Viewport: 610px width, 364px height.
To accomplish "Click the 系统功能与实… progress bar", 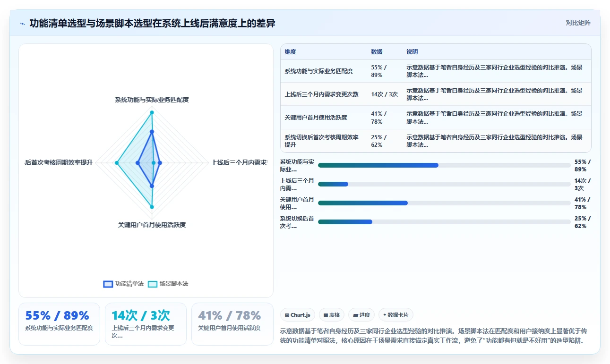I will point(444,165).
